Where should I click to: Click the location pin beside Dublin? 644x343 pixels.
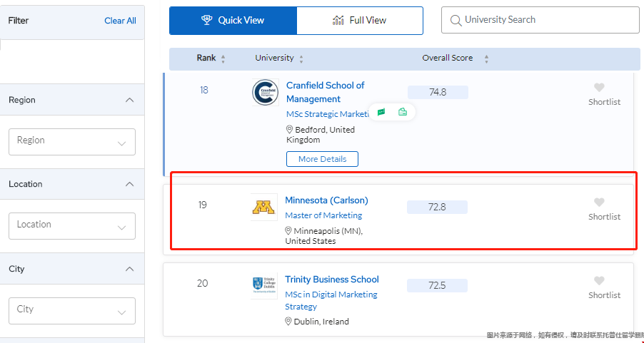[x=288, y=322]
